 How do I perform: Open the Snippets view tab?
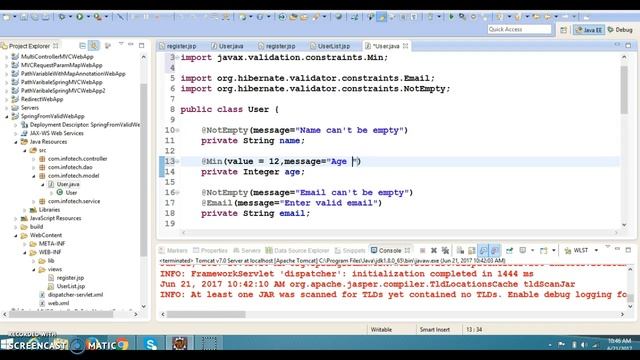pyautogui.click(x=350, y=250)
